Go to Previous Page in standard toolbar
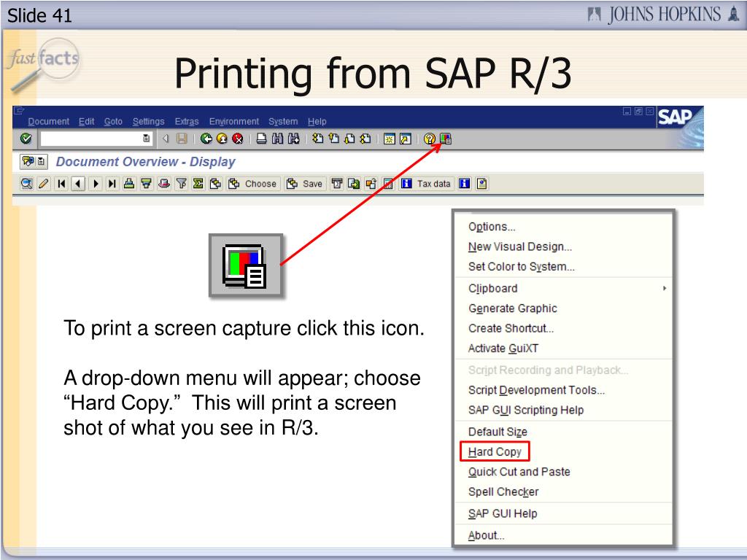Screen dimensions: 747x560 334,139
